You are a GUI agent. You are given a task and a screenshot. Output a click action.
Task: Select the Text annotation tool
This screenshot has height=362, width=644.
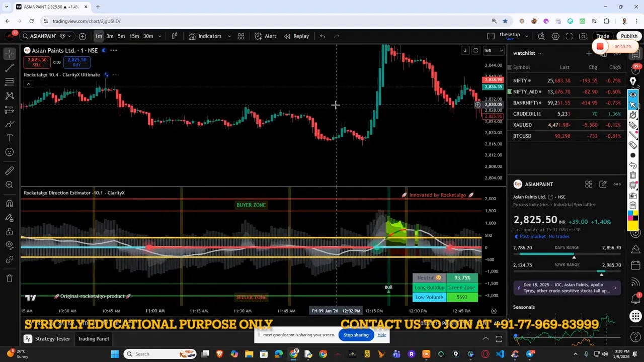pos(10,138)
